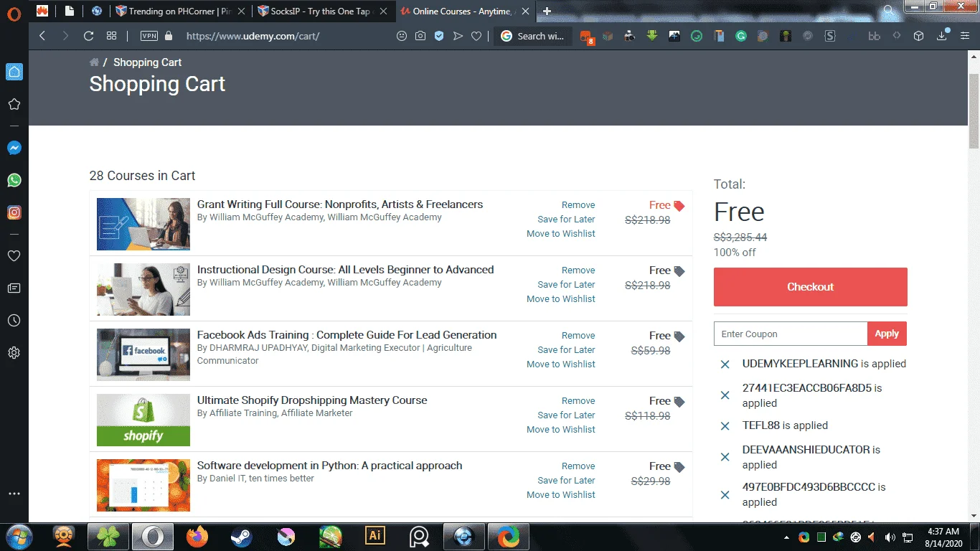Remove the Grant Writing Full Course from the cart
The height and width of the screenshot is (551, 980).
(x=578, y=204)
